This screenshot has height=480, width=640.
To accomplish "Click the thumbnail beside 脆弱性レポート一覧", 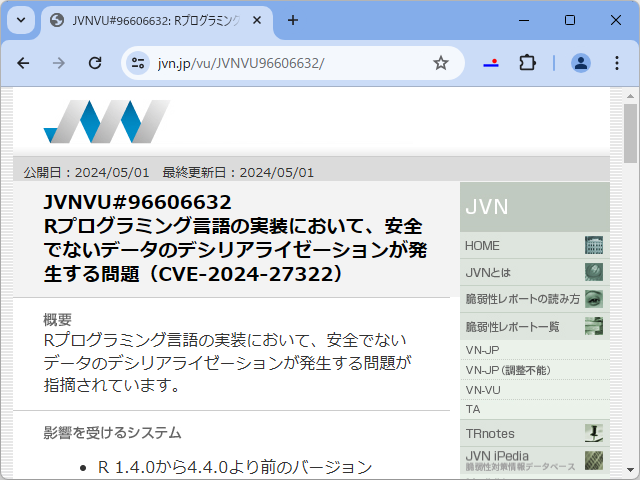I will click(x=593, y=326).
